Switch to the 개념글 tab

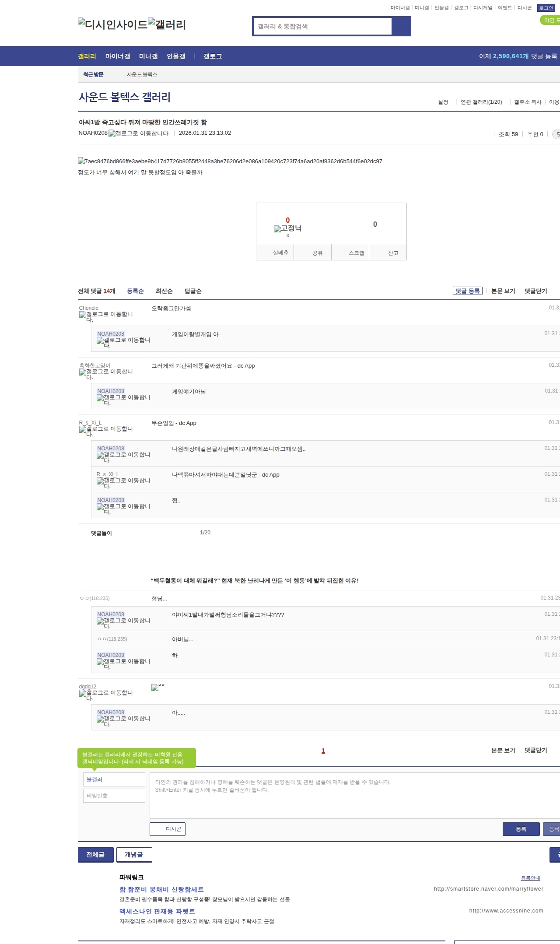pos(134,855)
